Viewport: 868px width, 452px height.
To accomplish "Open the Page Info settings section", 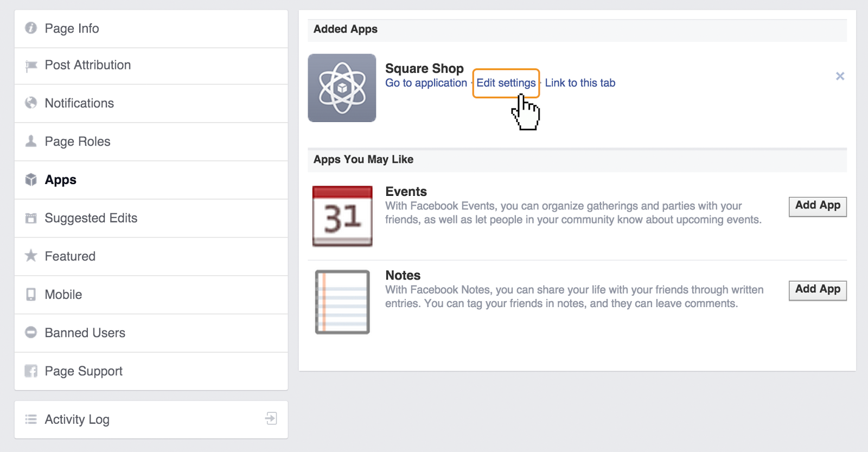I will (x=151, y=29).
